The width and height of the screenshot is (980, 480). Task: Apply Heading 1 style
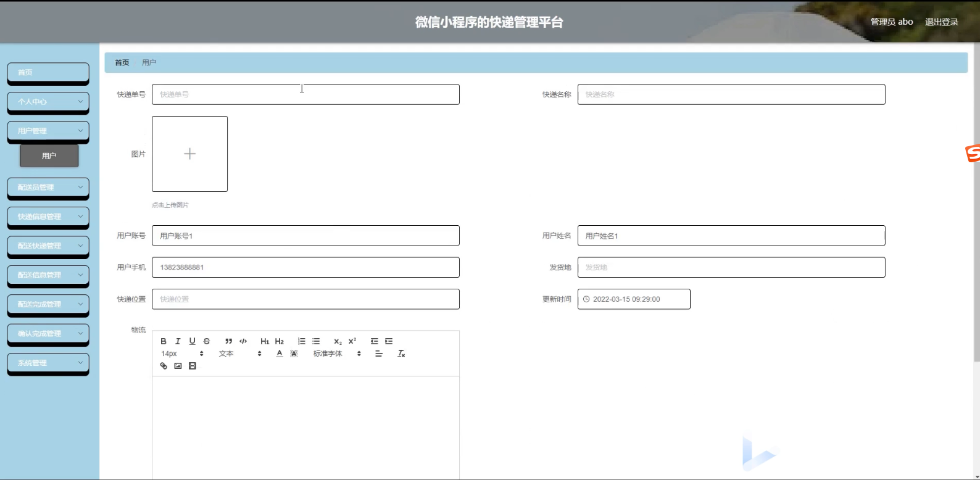coord(265,341)
